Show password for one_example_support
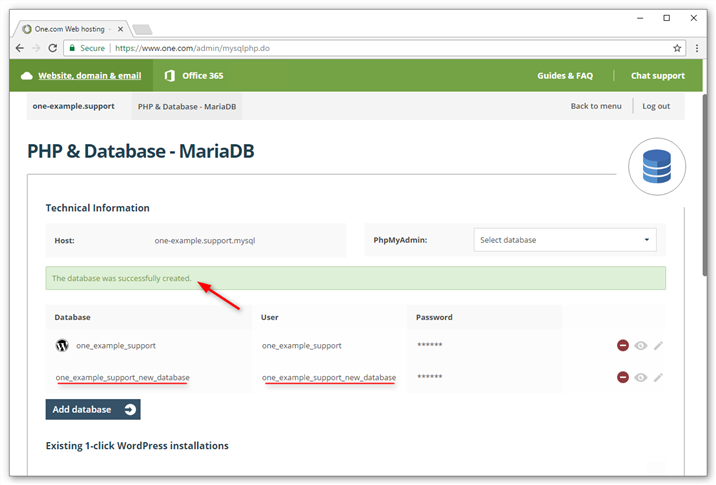This screenshot has width=716, height=485. pos(641,346)
